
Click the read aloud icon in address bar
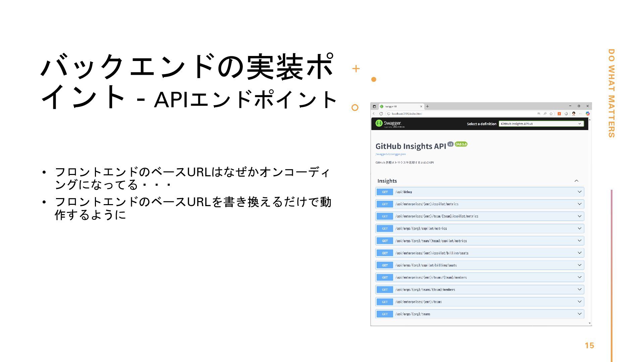545,114
